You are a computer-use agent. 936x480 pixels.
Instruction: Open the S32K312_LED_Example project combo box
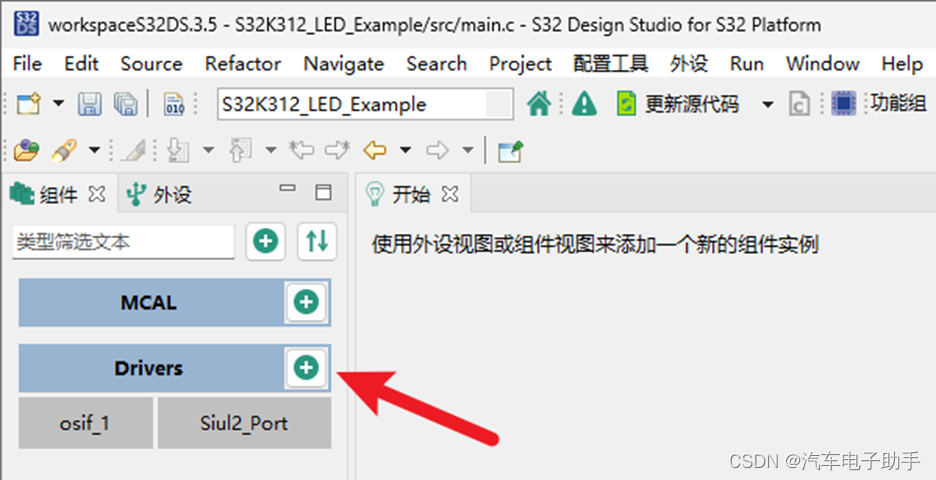tap(365, 104)
